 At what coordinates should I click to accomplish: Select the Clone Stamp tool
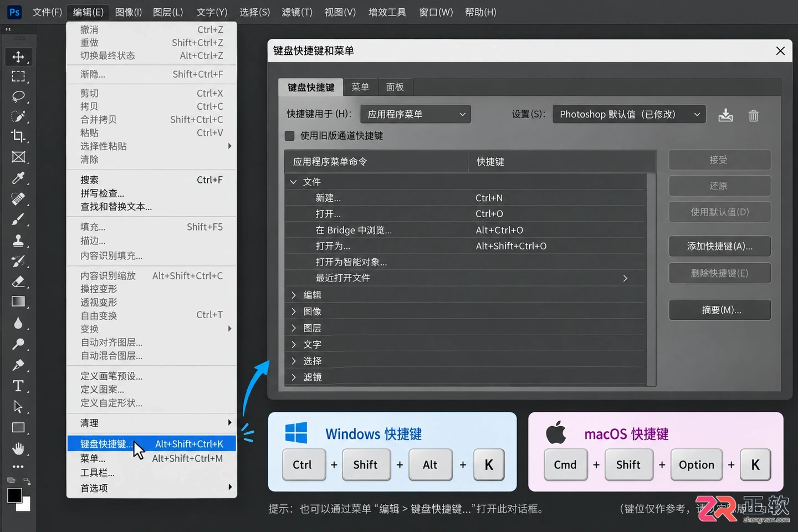pyautogui.click(x=18, y=241)
